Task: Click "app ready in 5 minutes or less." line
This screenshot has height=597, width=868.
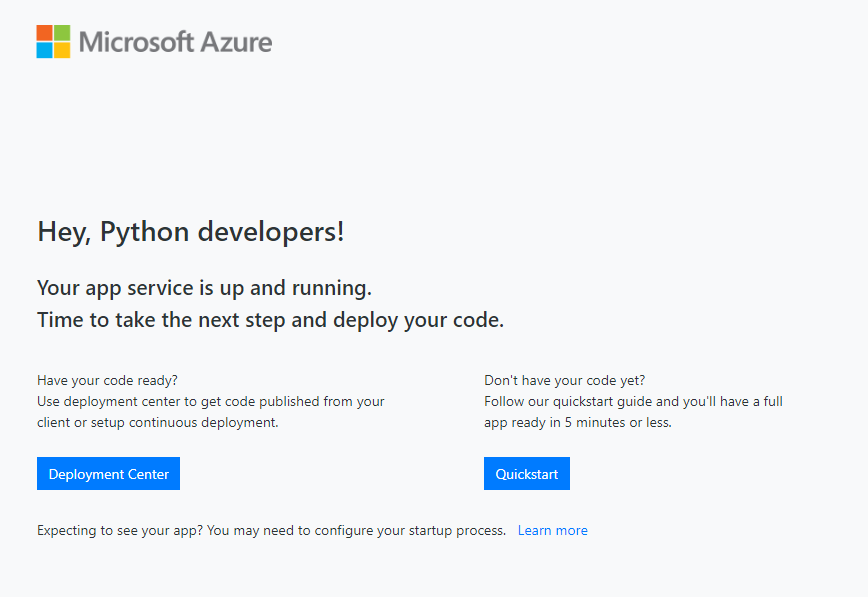Action: tap(578, 423)
